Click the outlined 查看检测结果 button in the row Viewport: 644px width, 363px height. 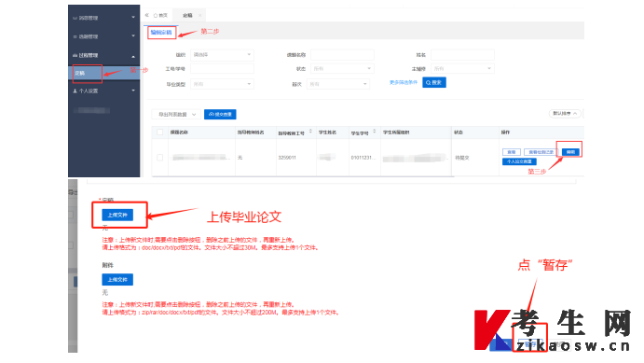point(541,152)
